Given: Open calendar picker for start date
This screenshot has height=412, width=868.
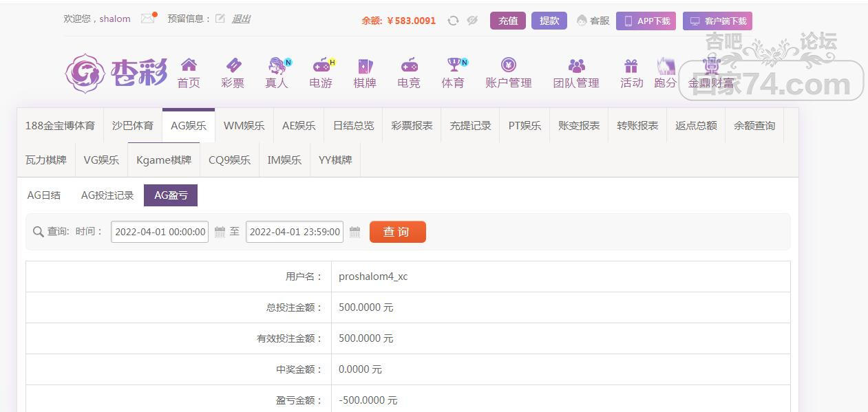Looking at the screenshot, I should [x=220, y=232].
